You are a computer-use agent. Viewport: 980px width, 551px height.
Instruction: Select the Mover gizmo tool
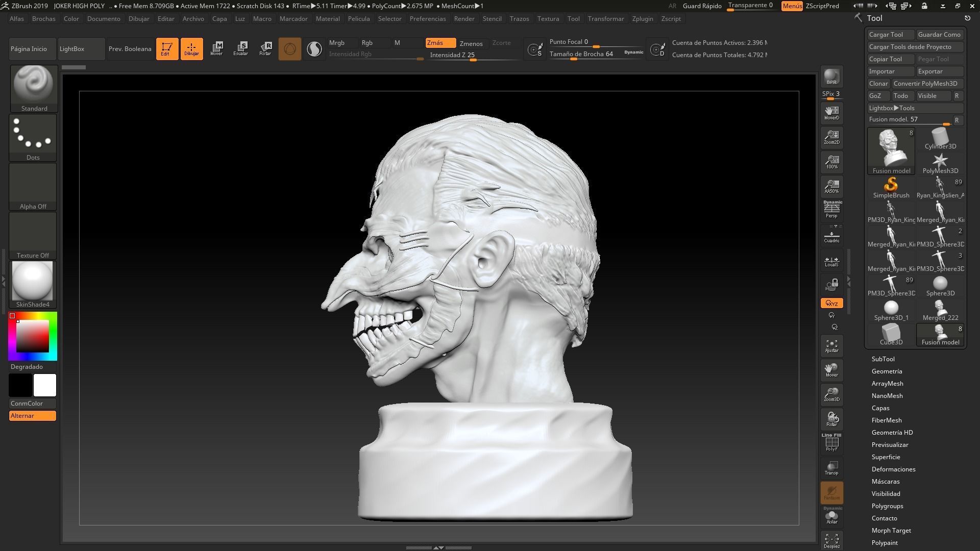tap(216, 49)
